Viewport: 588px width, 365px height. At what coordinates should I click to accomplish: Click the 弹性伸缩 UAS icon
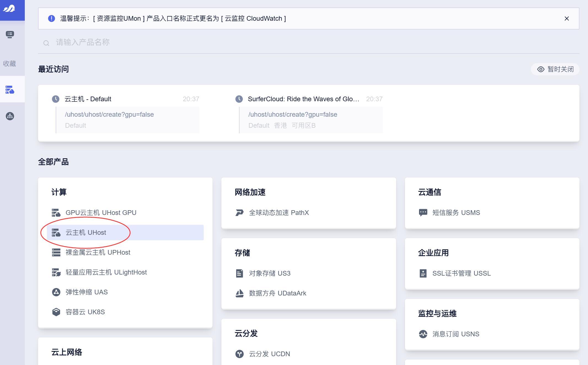click(55, 292)
